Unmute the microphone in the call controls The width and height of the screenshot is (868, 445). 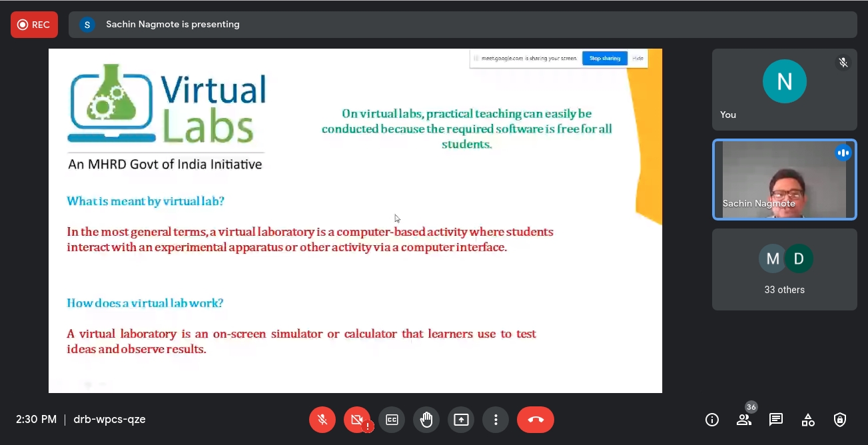(x=322, y=420)
